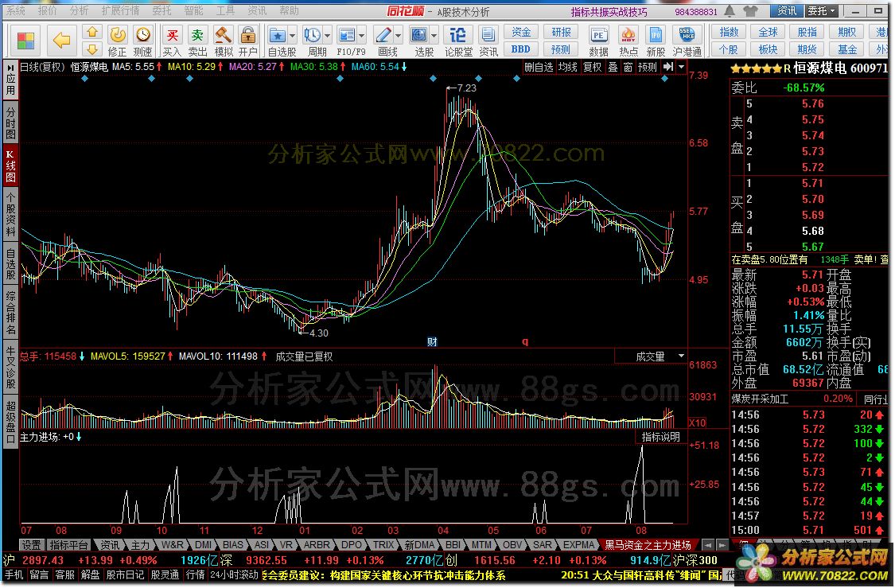Viewport: 895px width, 588px height.
Task: Switch to the 分时图 side tab
Action: click(11, 123)
